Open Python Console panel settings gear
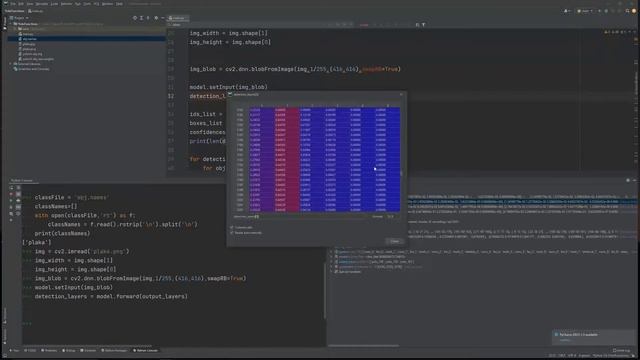Screen dimensions: 640x360 point(628,180)
